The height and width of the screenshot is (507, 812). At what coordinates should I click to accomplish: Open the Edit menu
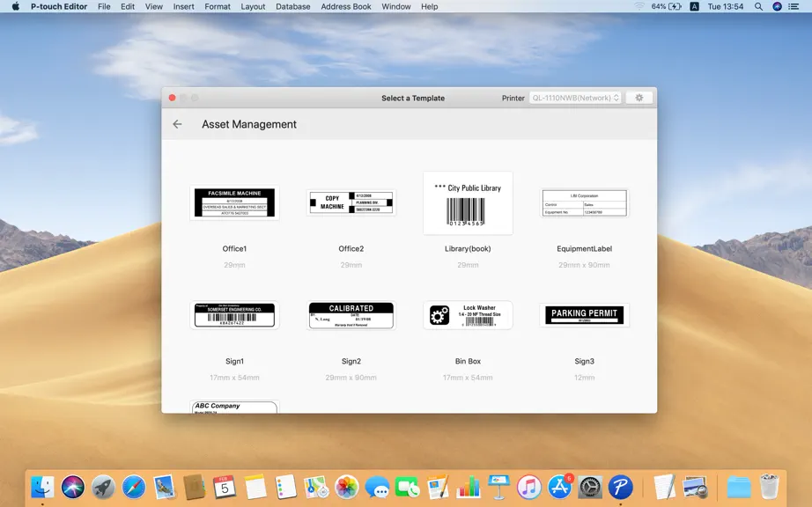[x=128, y=7]
